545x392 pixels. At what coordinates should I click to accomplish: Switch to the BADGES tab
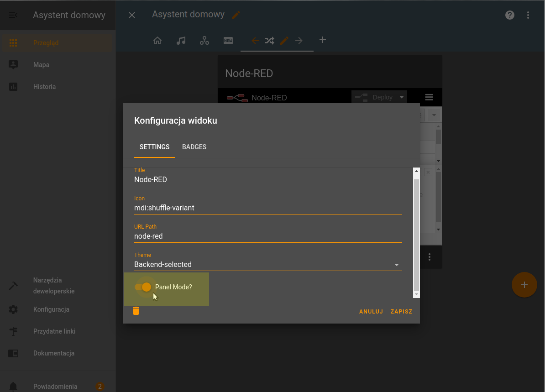coord(194,146)
